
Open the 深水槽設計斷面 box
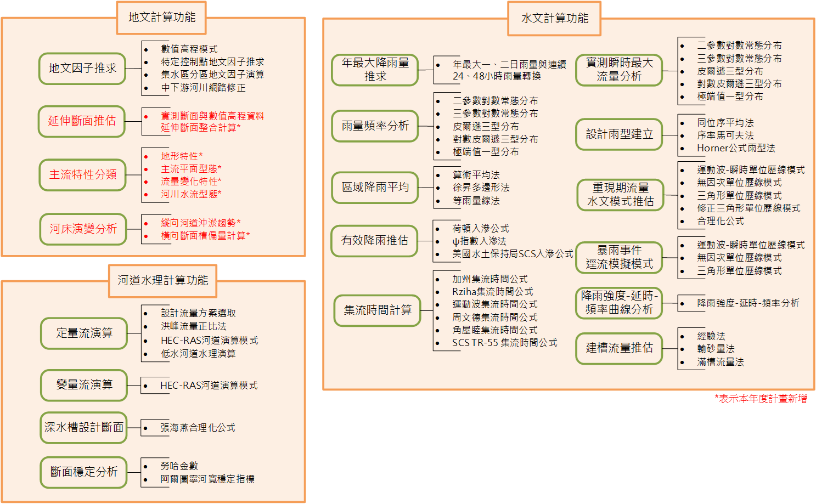pos(83,427)
